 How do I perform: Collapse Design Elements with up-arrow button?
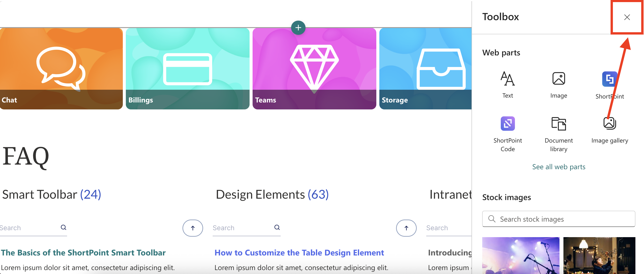pos(406,228)
